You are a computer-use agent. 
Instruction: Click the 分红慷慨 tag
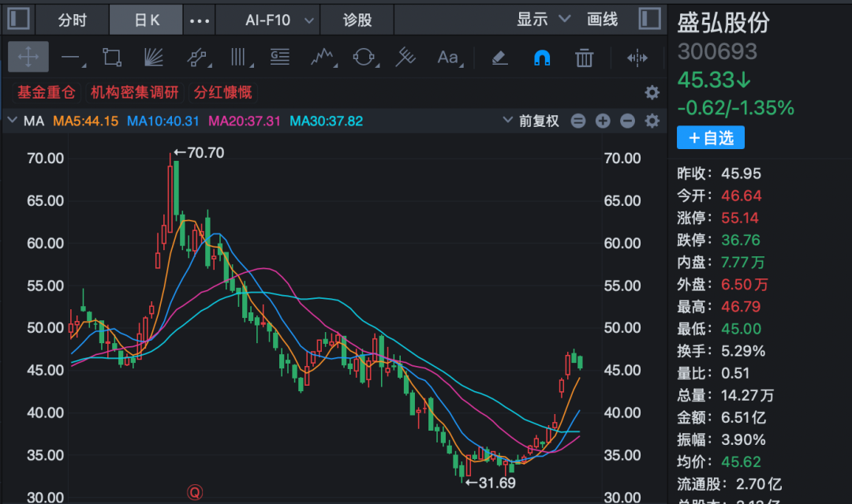pyautogui.click(x=223, y=92)
